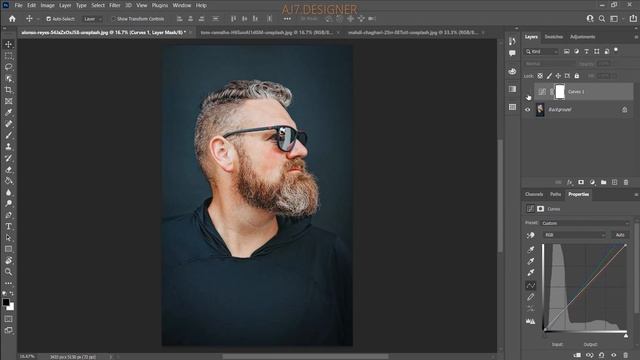Select the Pen tool
This screenshot has height=360, width=640.
(x=9, y=215)
